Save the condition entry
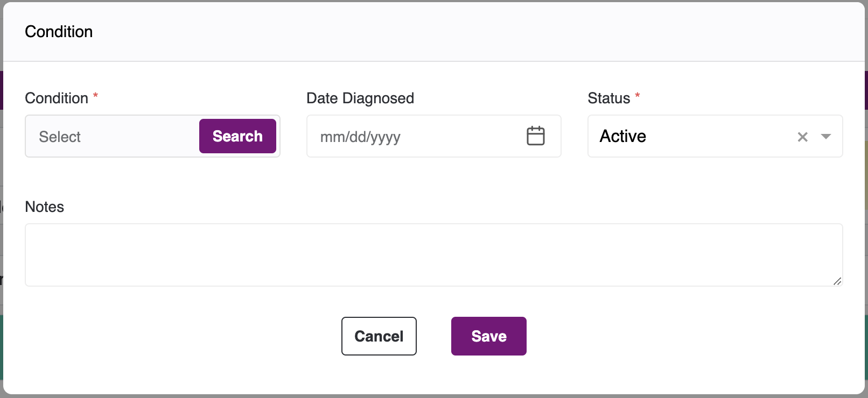868x398 pixels. tap(488, 336)
